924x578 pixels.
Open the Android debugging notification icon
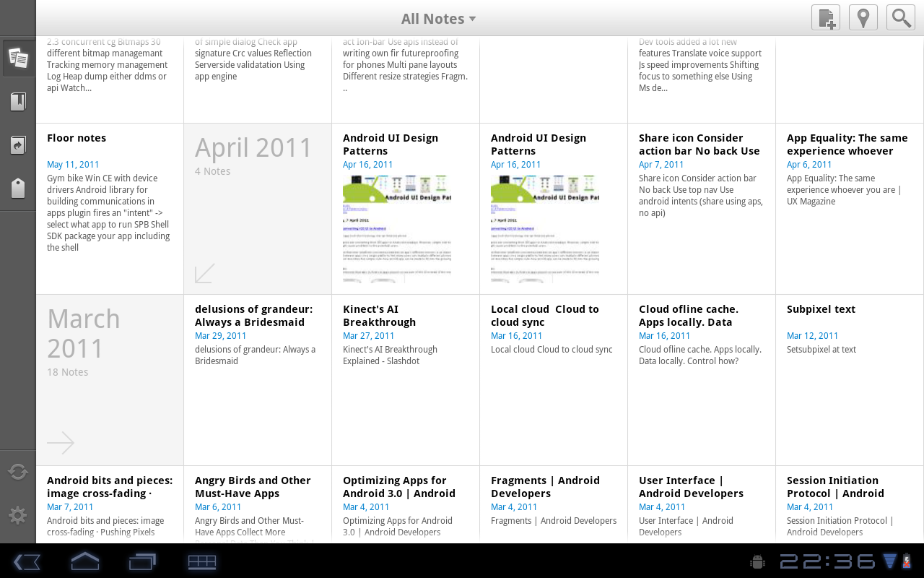tap(757, 561)
